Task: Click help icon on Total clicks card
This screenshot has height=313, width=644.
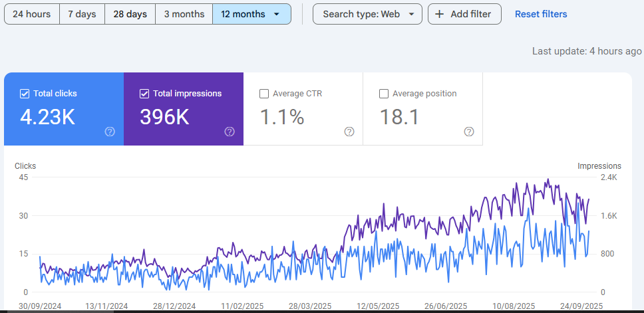Action: tap(110, 132)
